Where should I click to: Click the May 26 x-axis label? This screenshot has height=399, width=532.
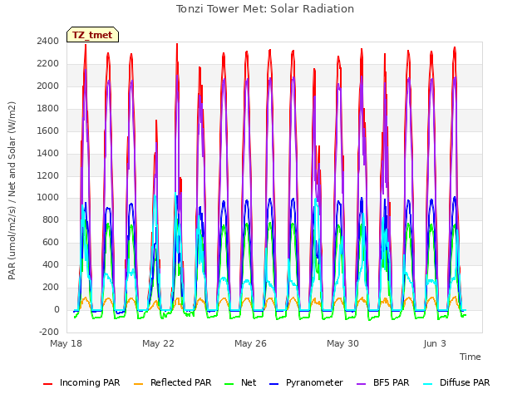(250, 343)
